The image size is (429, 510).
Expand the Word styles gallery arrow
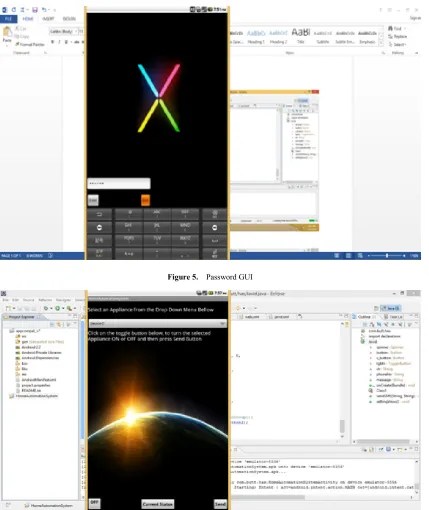pyautogui.click(x=382, y=43)
